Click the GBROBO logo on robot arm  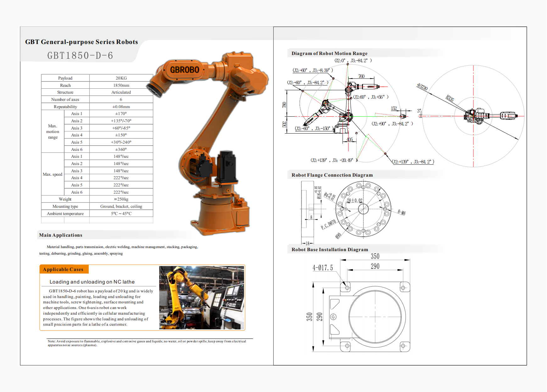(x=185, y=70)
